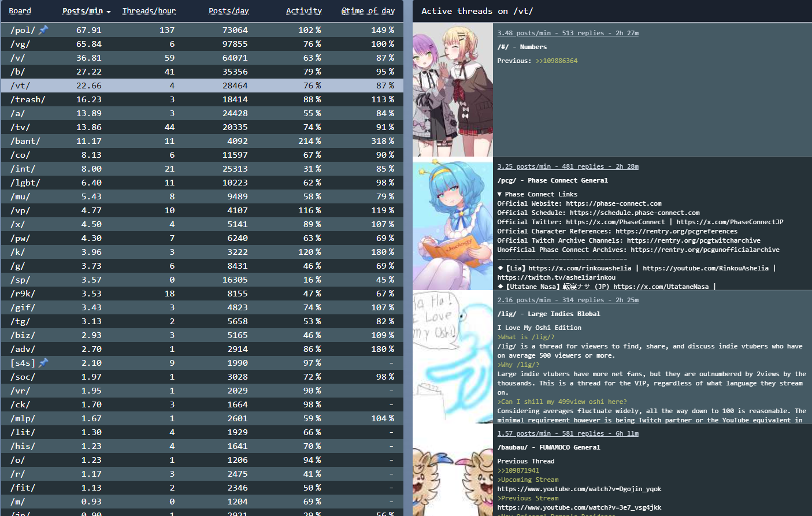
Task: Select the /trash/ board row
Action: tap(202, 99)
